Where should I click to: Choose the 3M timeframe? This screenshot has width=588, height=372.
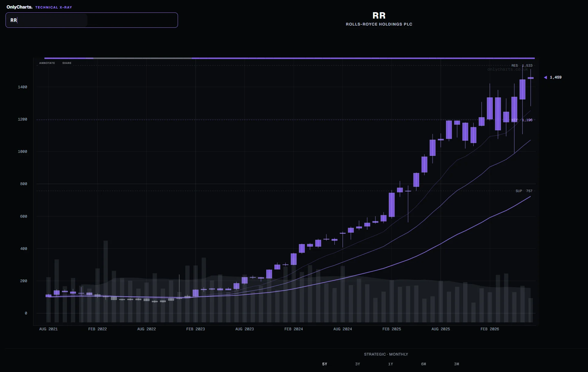click(x=457, y=364)
